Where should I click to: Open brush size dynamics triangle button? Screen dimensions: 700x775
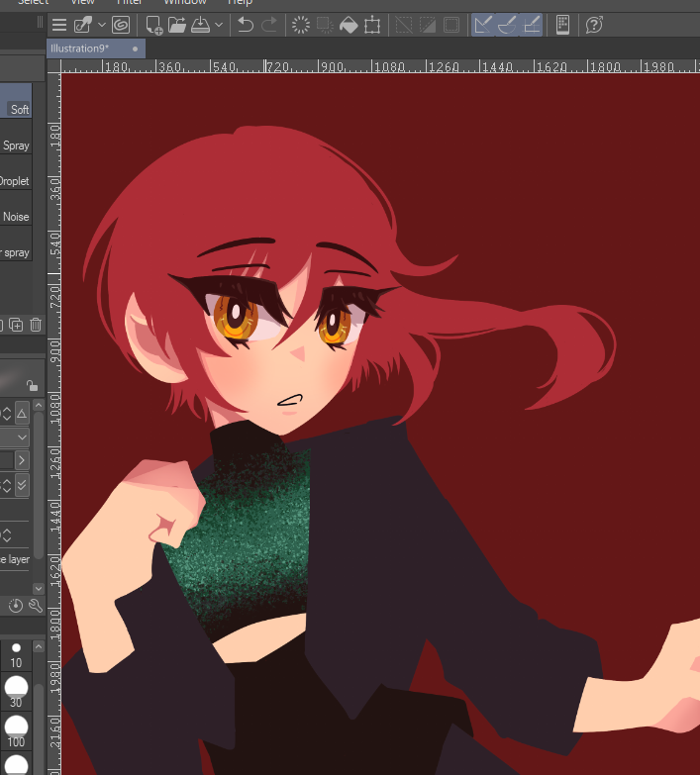pos(22,413)
